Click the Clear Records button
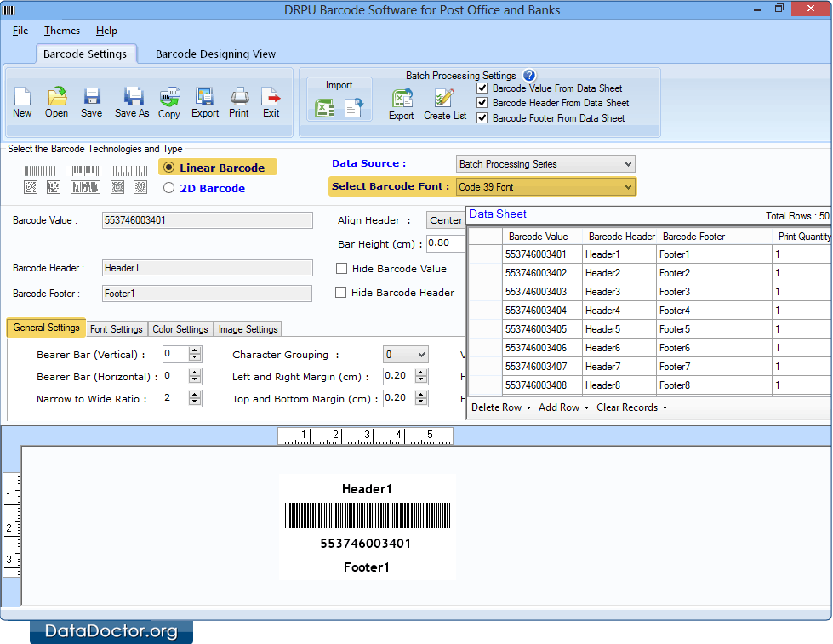 [x=631, y=407]
